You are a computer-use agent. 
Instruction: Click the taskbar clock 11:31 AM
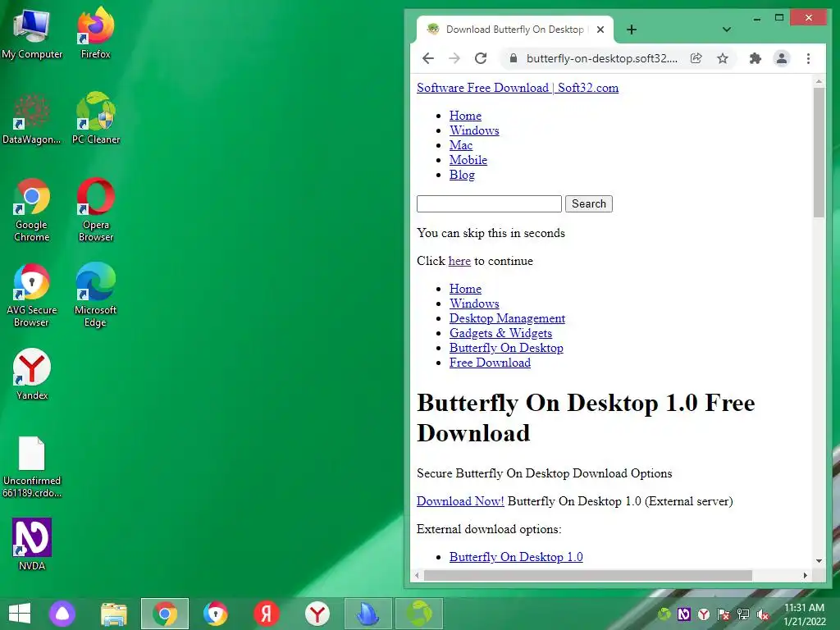pos(804,608)
